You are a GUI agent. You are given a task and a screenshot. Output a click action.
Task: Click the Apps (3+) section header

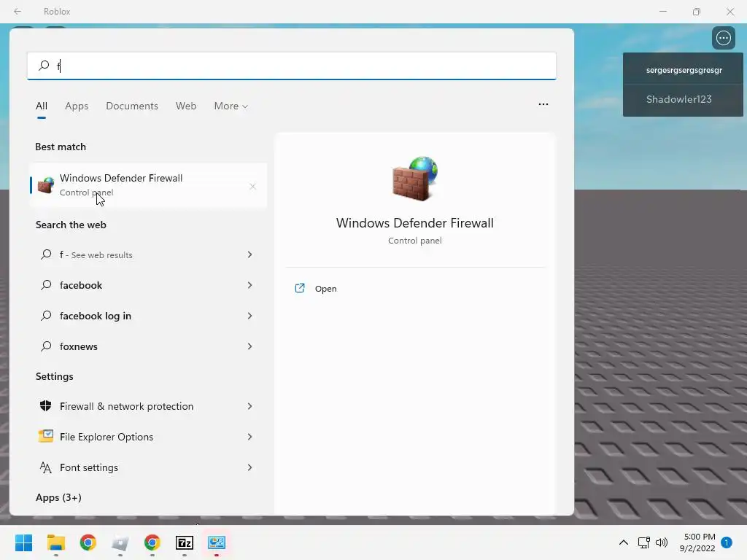point(58,497)
